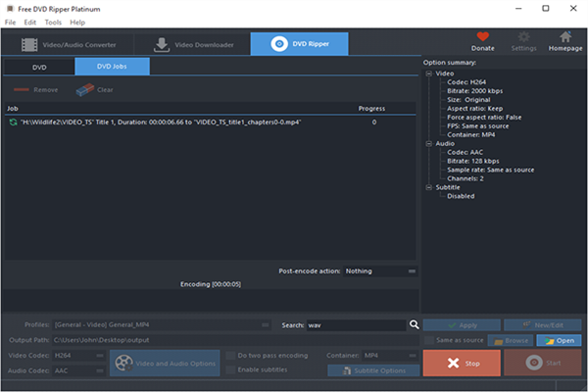Click the Remove job icon
Image resolution: width=588 pixels, height=392 pixels.
tap(23, 89)
